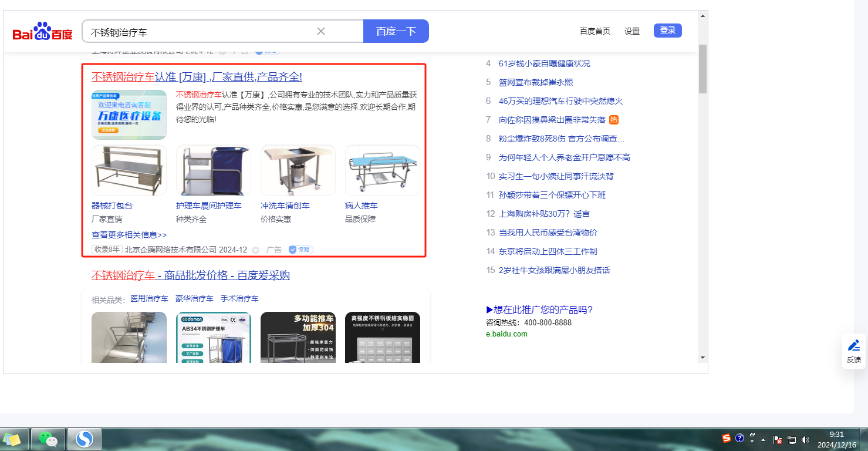Open 查看更多相关信息>> link
Viewport: 868px width, 451px height.
tap(129, 235)
